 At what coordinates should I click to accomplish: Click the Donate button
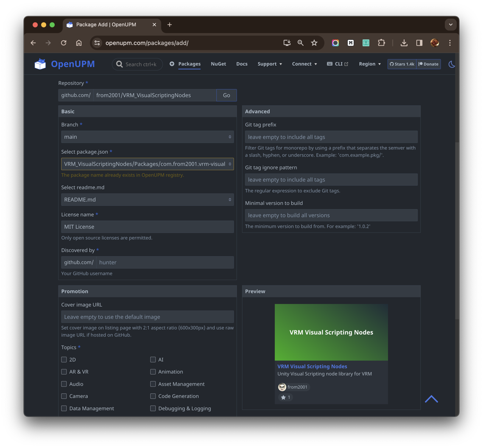point(428,64)
